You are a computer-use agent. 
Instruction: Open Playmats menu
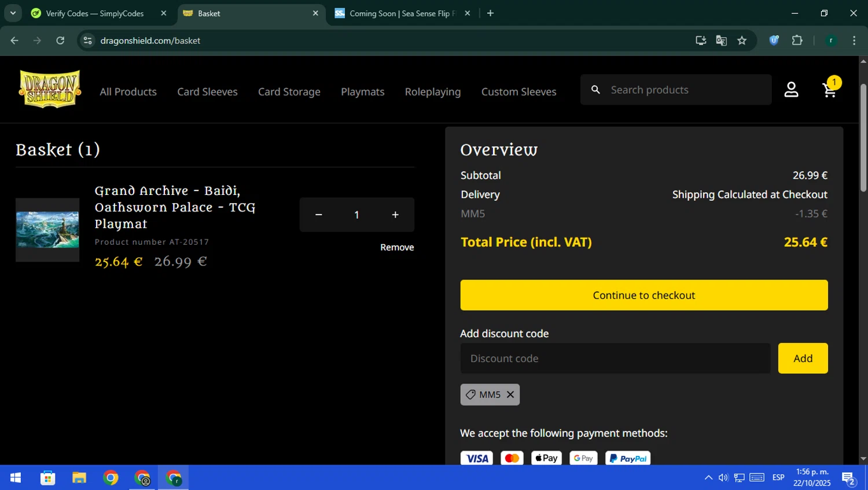[x=363, y=91]
